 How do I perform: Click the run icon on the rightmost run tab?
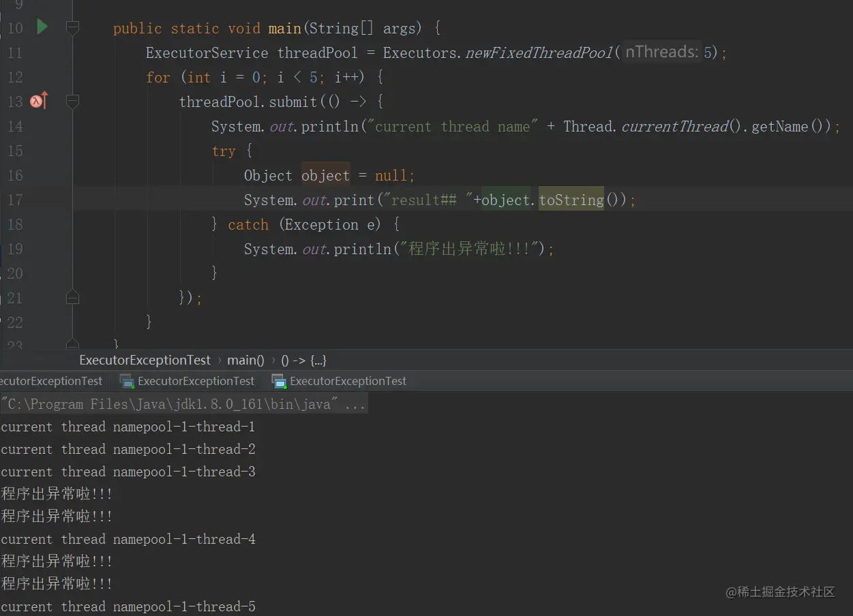click(x=278, y=381)
